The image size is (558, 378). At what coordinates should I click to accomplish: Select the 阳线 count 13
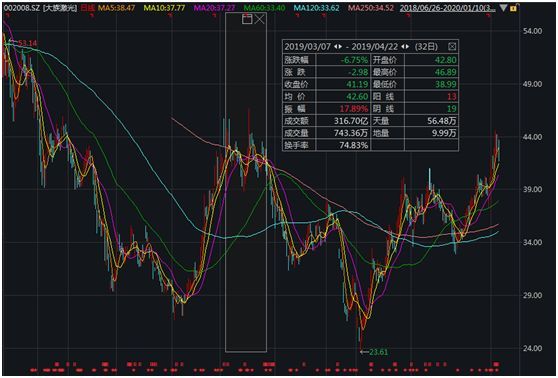[452, 96]
